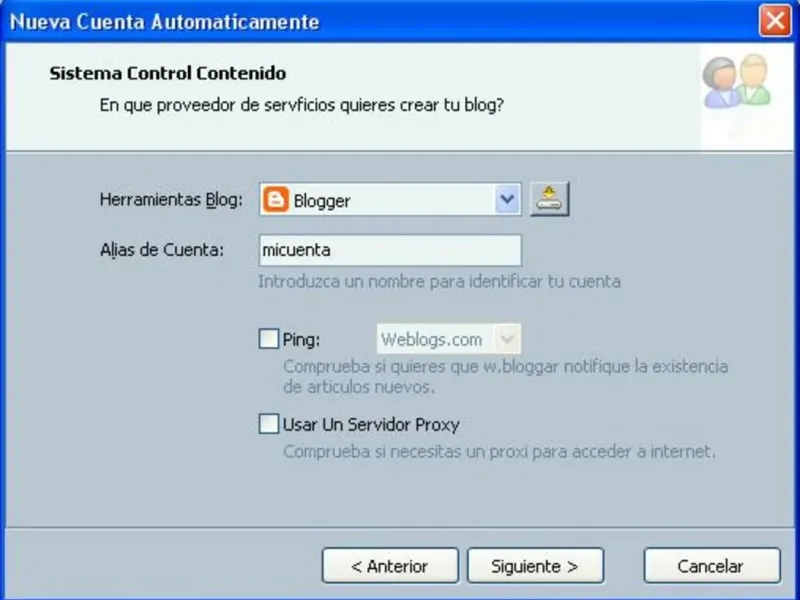This screenshot has height=600, width=800.
Task: Click the Cancelar button
Action: (x=712, y=565)
